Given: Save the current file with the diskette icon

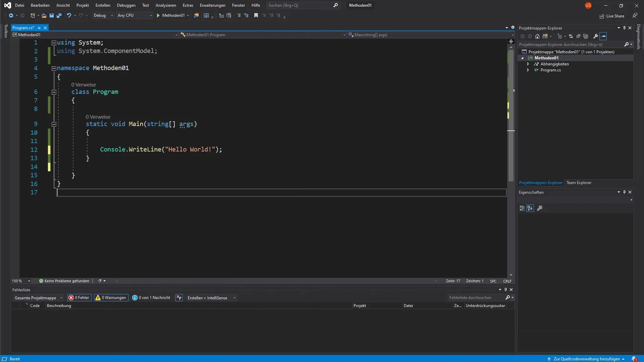Looking at the screenshot, I should 51,15.
